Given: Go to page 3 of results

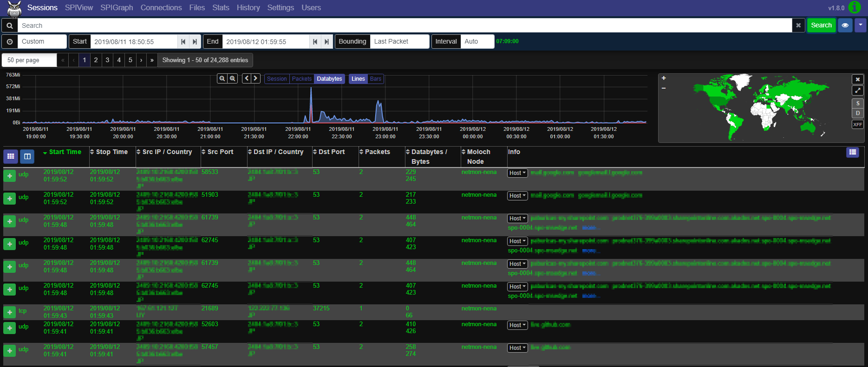Looking at the screenshot, I should pos(107,60).
